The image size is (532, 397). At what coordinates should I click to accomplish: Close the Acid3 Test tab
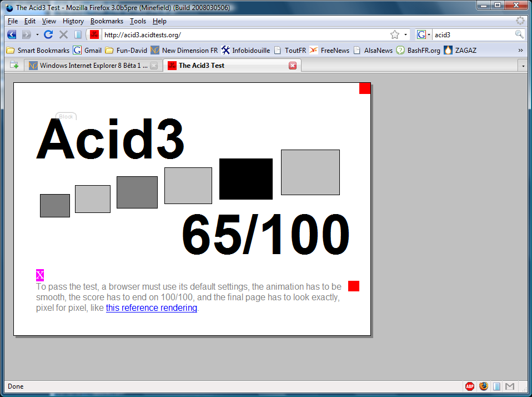coord(293,66)
